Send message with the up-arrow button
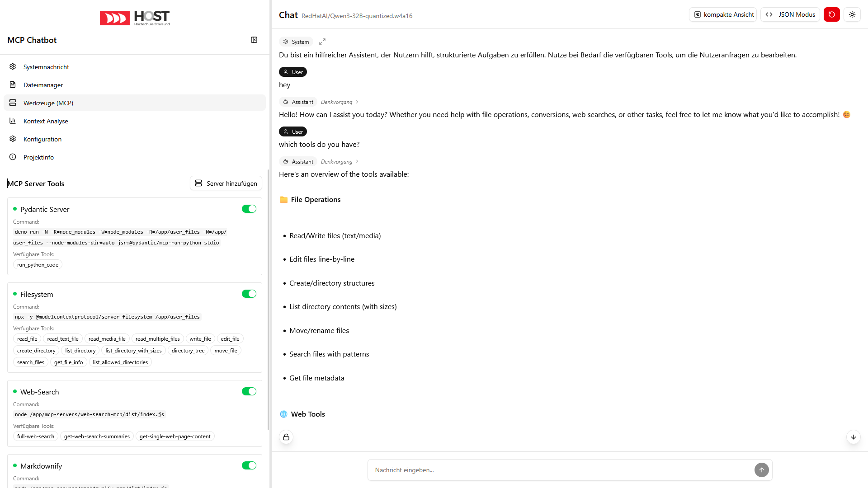The image size is (868, 488). point(762,470)
